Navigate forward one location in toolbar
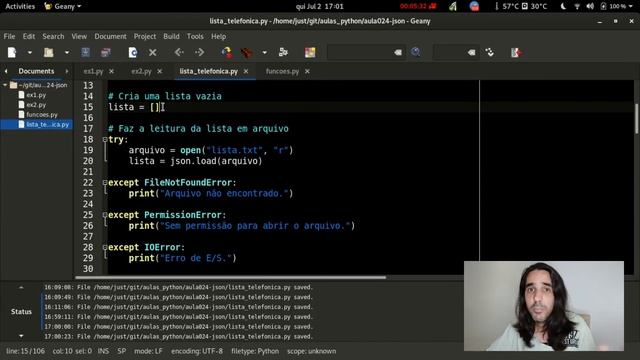640x360 pixels. [x=200, y=52]
